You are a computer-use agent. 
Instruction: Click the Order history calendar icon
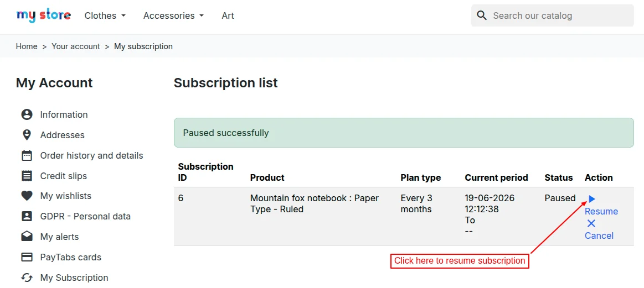(x=27, y=155)
